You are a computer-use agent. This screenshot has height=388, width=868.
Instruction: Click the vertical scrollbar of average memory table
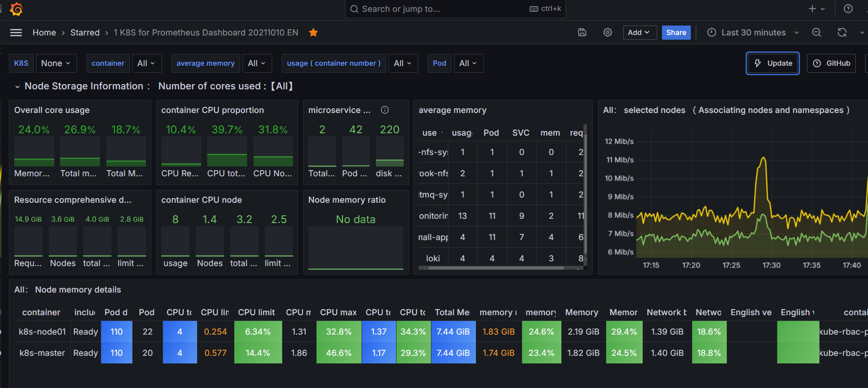tap(585, 194)
